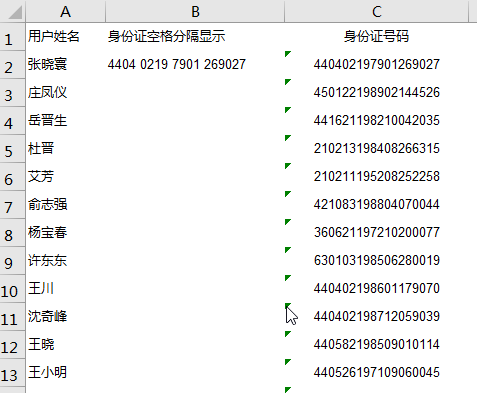Image resolution: width=477 pixels, height=393 pixels.
Task: Click empty cell B5 beside 杜晋
Action: [x=195, y=149]
